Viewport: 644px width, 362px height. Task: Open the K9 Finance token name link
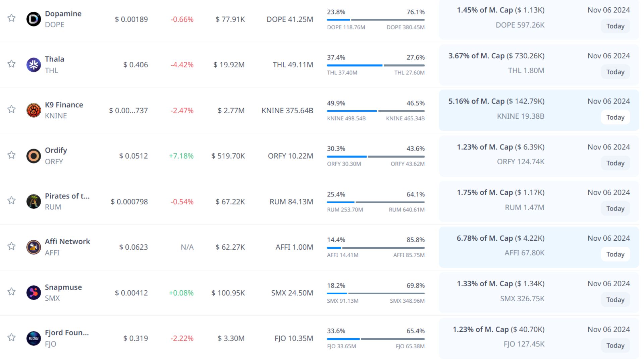coord(64,105)
